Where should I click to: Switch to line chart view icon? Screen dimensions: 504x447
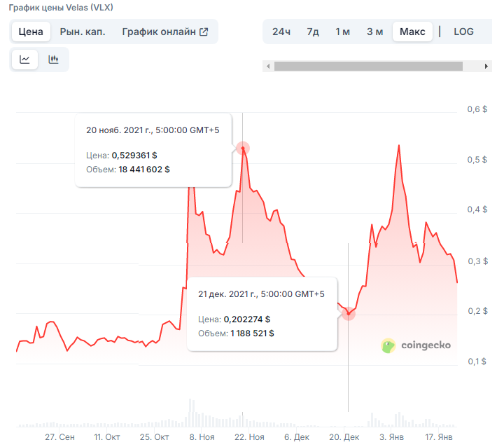click(24, 60)
